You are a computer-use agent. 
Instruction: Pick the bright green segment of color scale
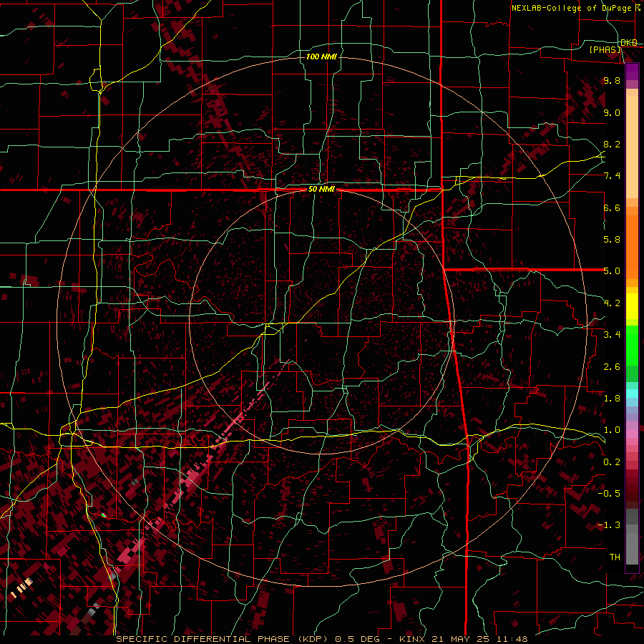click(x=632, y=345)
